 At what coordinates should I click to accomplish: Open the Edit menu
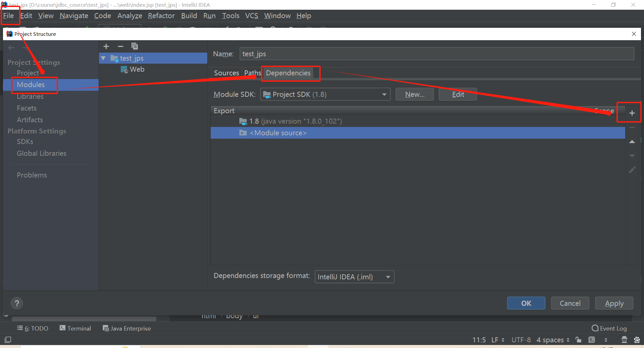(x=26, y=16)
